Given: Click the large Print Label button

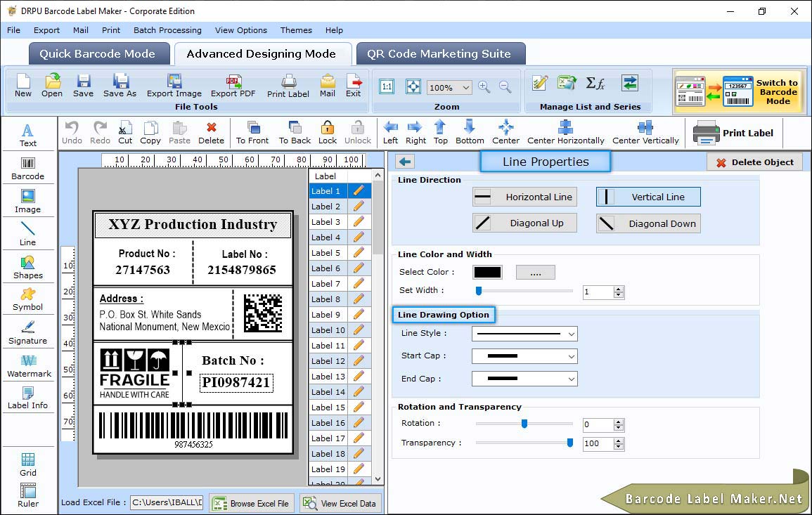Looking at the screenshot, I should [x=733, y=133].
